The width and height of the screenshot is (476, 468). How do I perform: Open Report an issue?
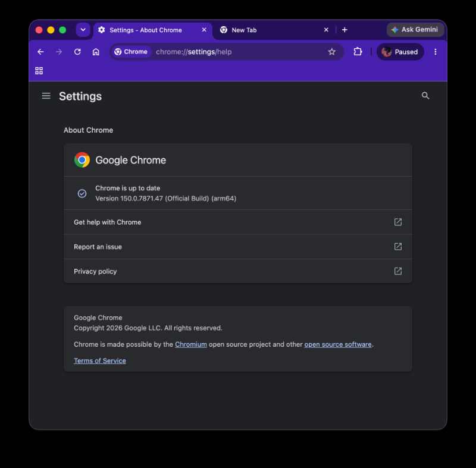coord(237,247)
